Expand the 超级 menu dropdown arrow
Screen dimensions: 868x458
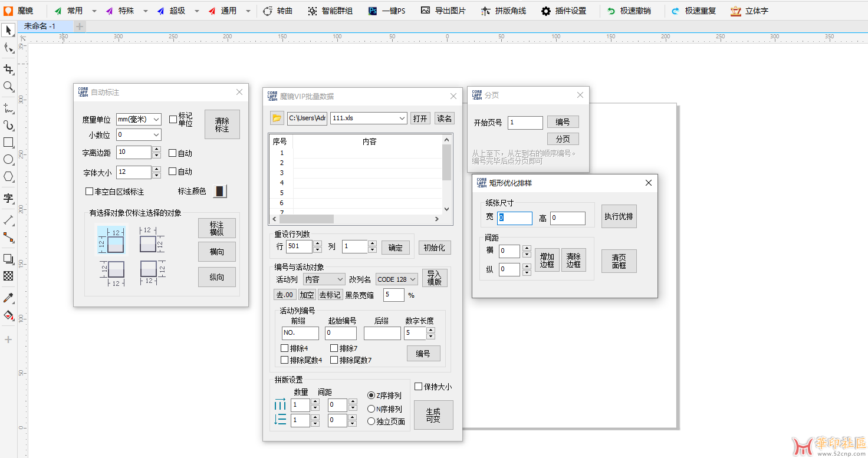[x=197, y=11]
